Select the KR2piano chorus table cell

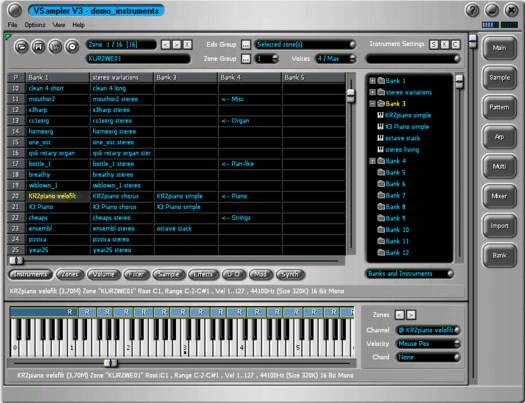coord(122,196)
